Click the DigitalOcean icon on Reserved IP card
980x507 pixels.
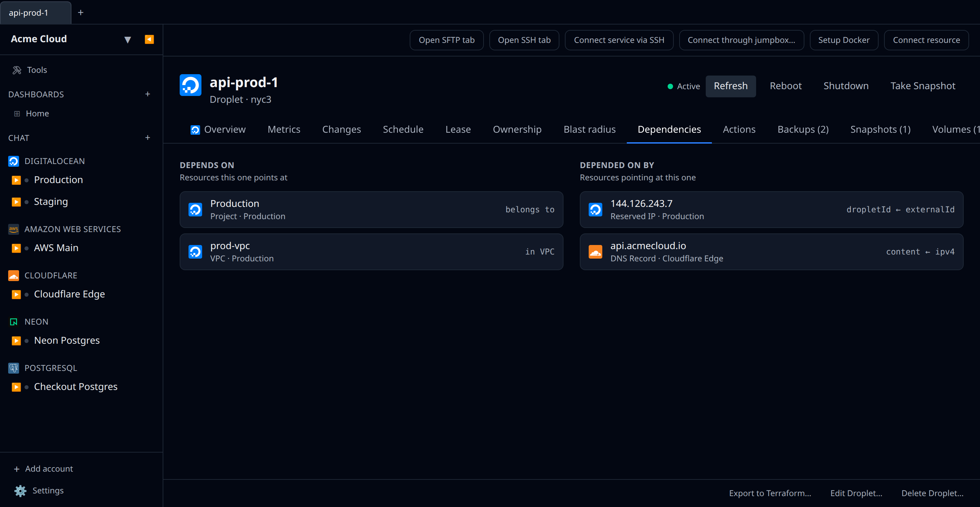click(x=595, y=210)
